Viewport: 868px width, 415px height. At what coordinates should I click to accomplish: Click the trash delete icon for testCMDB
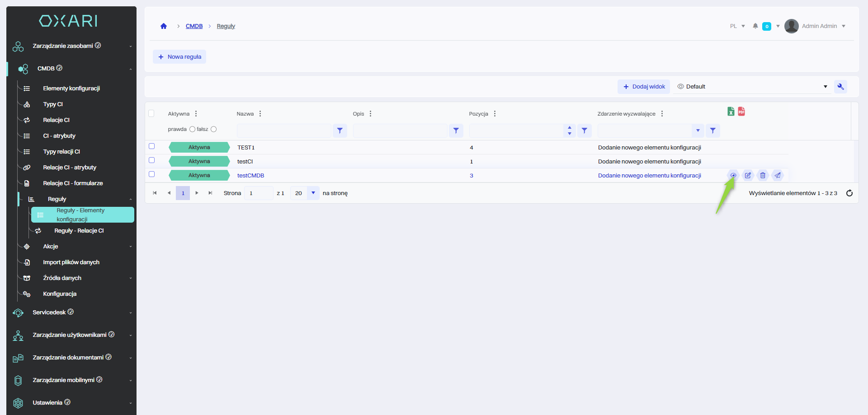pyautogui.click(x=763, y=176)
